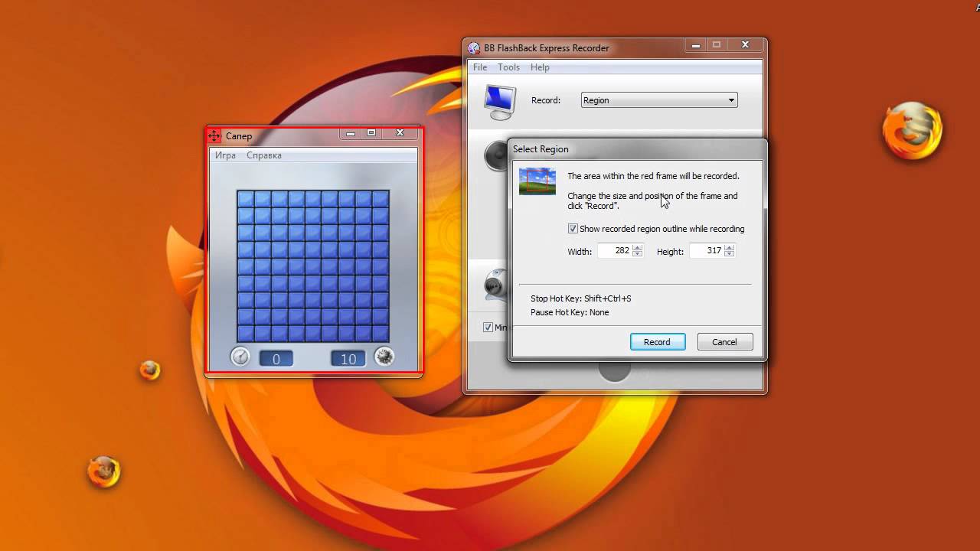
Task: Click Pause Hot Key: None text
Action: click(x=570, y=312)
